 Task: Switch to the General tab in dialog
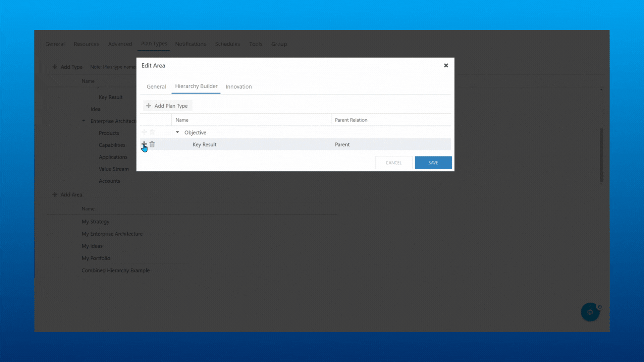(x=156, y=86)
